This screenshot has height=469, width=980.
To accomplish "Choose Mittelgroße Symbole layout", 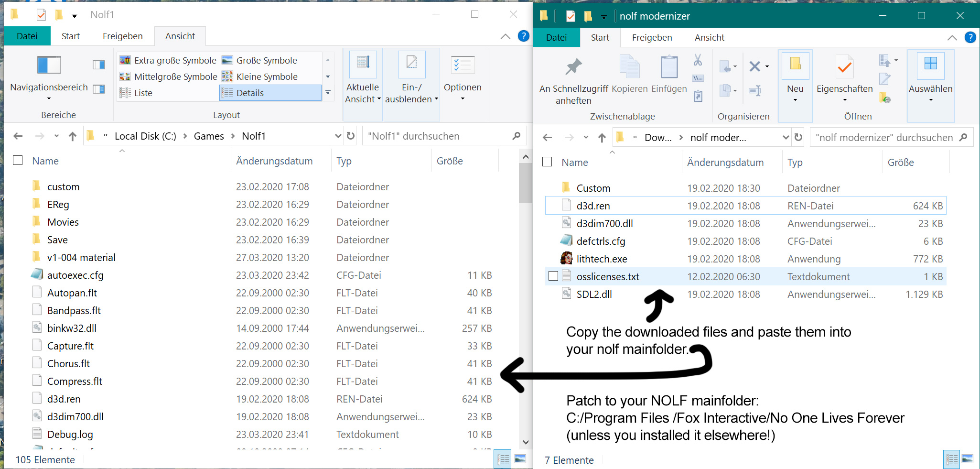I will coord(168,76).
